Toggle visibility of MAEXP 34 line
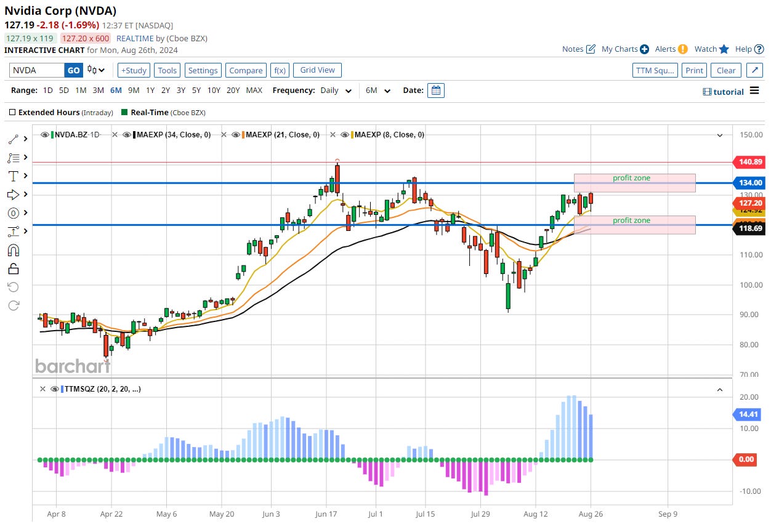 pyautogui.click(x=127, y=135)
